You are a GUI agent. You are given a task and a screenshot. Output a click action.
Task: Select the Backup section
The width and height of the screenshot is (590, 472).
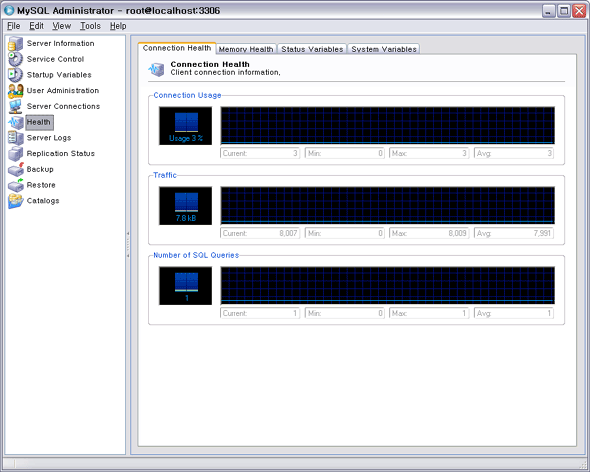click(40, 169)
